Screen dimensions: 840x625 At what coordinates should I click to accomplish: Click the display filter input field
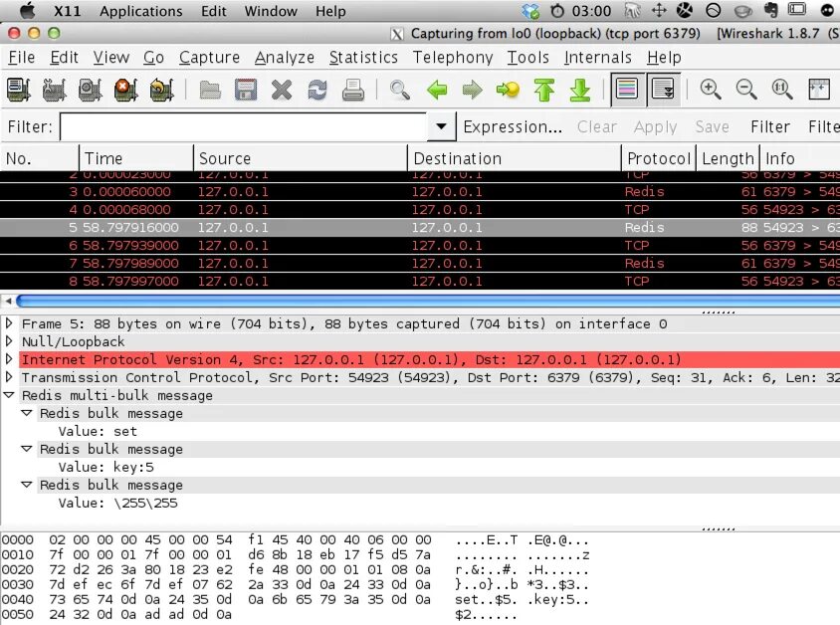(x=244, y=127)
